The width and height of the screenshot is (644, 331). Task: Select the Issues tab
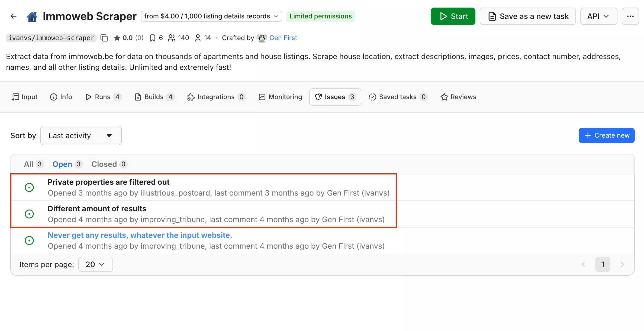pos(335,97)
